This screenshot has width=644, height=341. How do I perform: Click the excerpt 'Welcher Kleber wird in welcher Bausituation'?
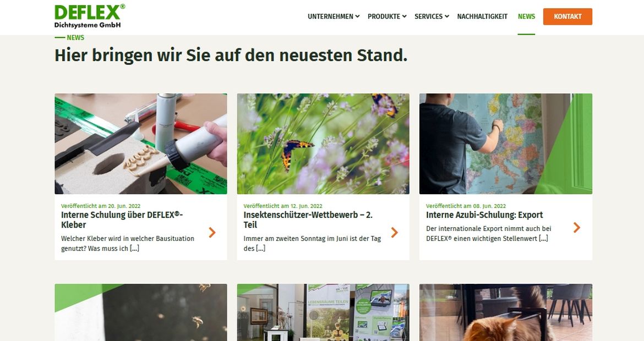[x=128, y=238]
